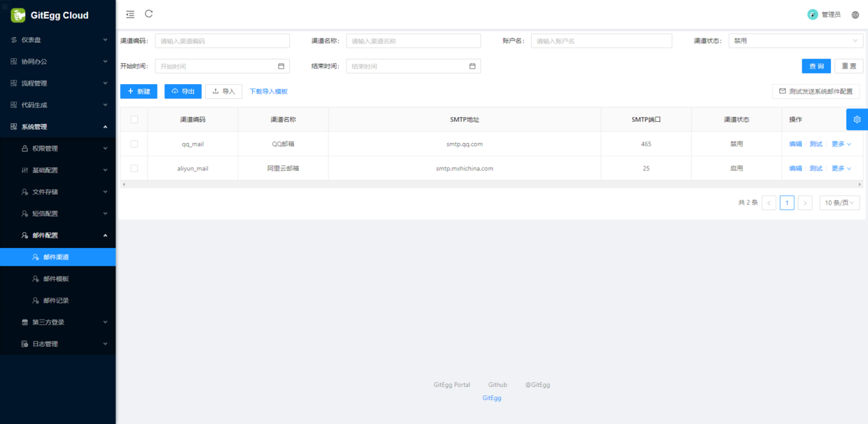This screenshot has height=424, width=868.
Task: Select the aliyun_mail row checkbox
Action: (134, 168)
